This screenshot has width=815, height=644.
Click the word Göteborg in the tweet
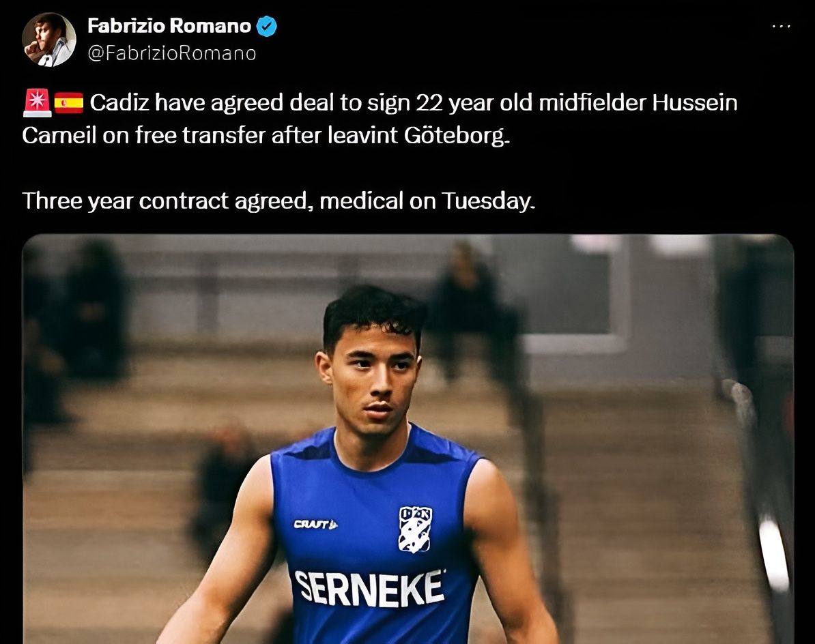(x=457, y=136)
